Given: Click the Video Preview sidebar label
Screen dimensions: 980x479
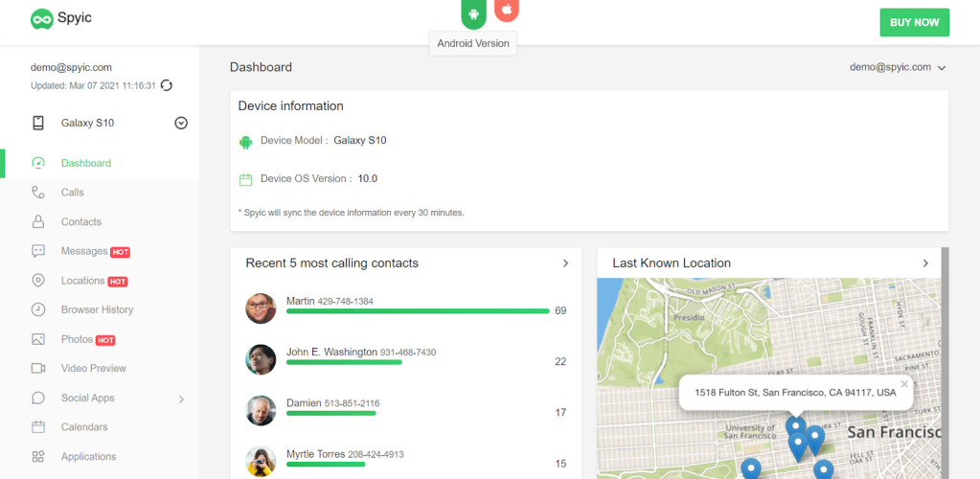Looking at the screenshot, I should point(94,368).
